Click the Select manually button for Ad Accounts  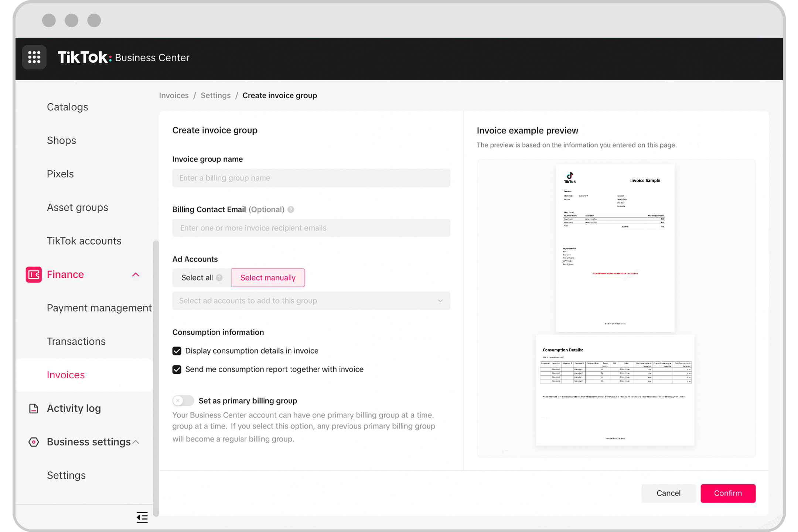pyautogui.click(x=268, y=277)
